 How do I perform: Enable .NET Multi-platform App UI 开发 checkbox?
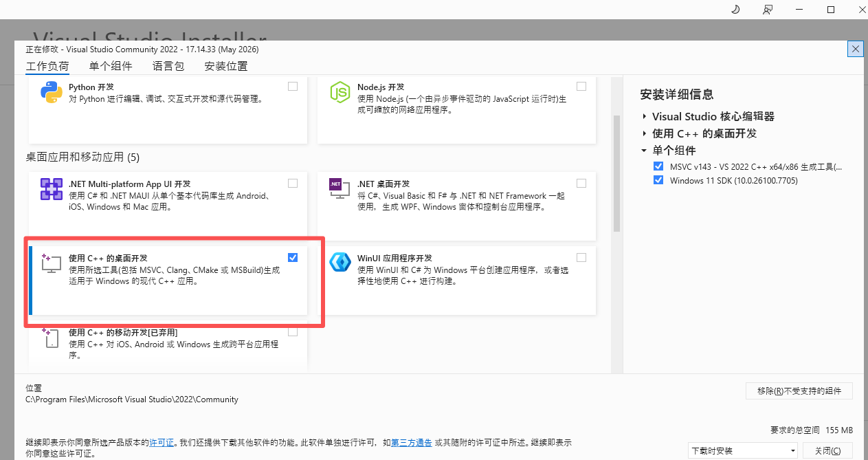pos(293,184)
